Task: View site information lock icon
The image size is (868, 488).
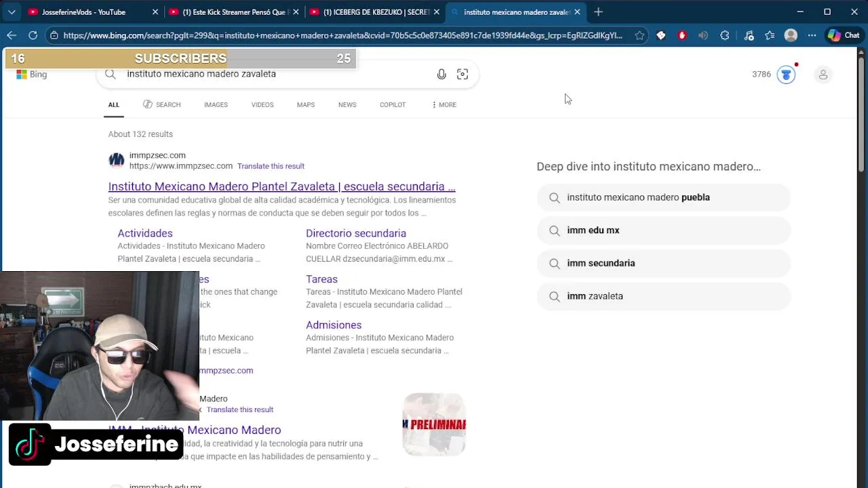Action: tap(54, 35)
